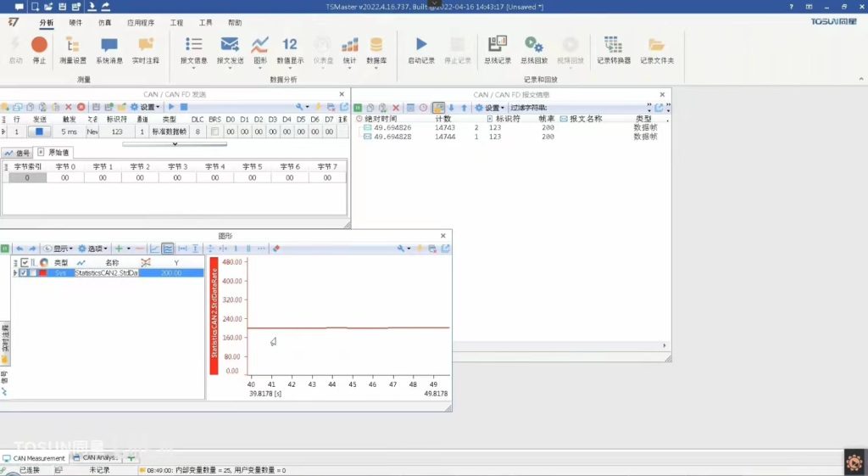Click the red Stop measurement icon
The height and width of the screenshot is (476, 868).
pyautogui.click(x=39, y=46)
